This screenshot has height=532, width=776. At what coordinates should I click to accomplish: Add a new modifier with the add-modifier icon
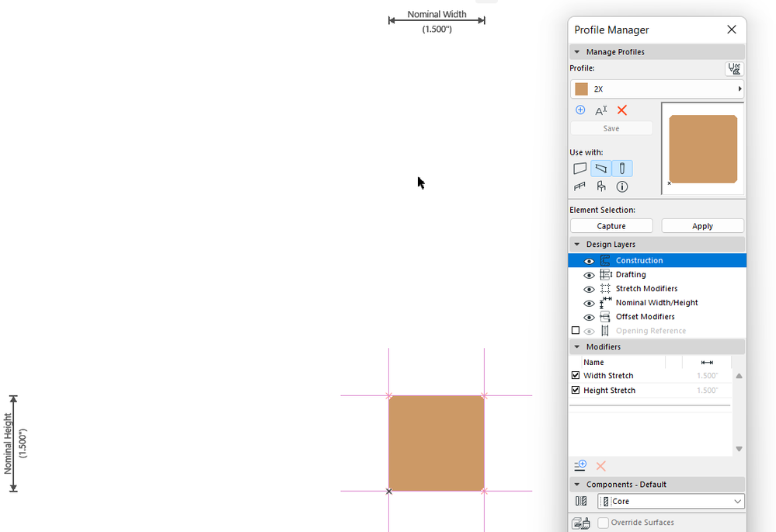coord(579,465)
